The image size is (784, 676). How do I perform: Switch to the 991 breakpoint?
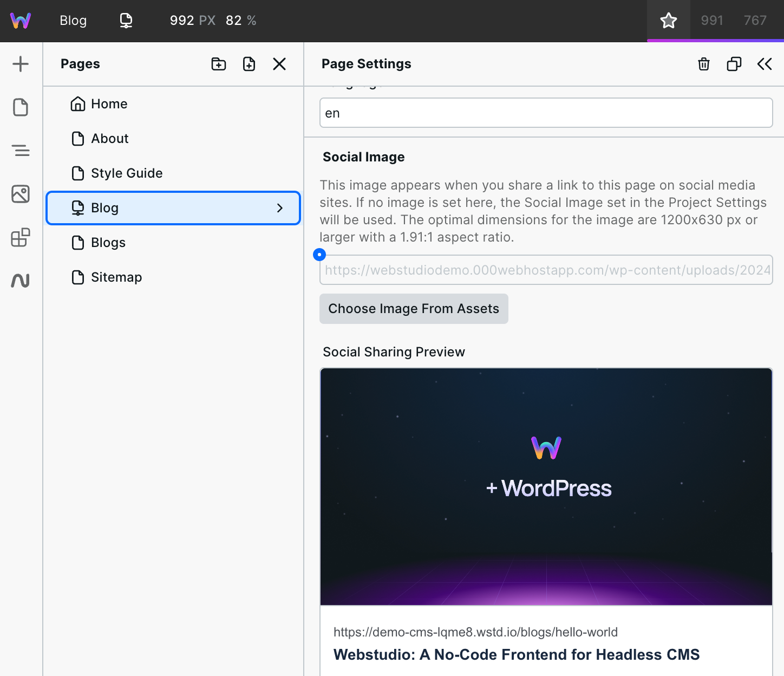(x=712, y=20)
